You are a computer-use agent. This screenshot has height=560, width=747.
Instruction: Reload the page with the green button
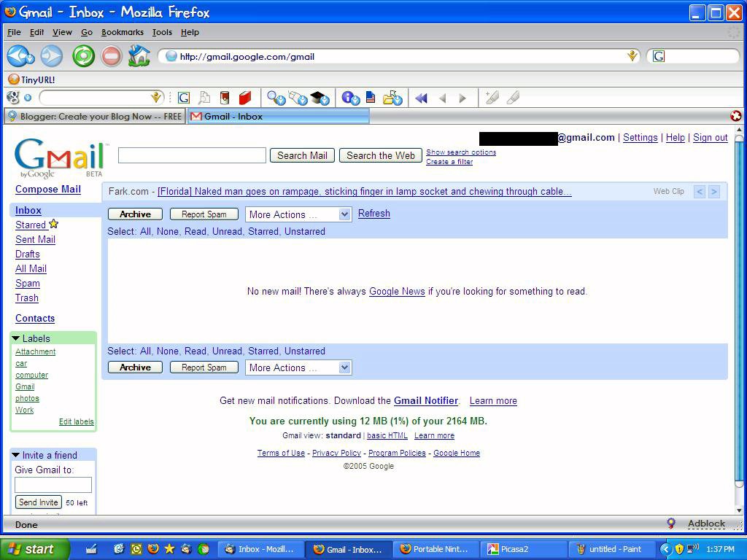tap(83, 56)
